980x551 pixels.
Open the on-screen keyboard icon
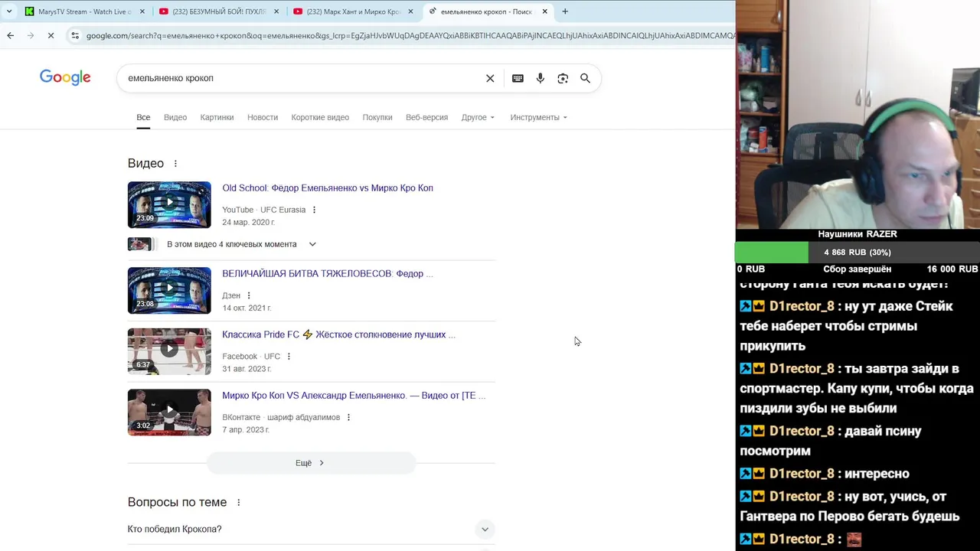tap(518, 78)
